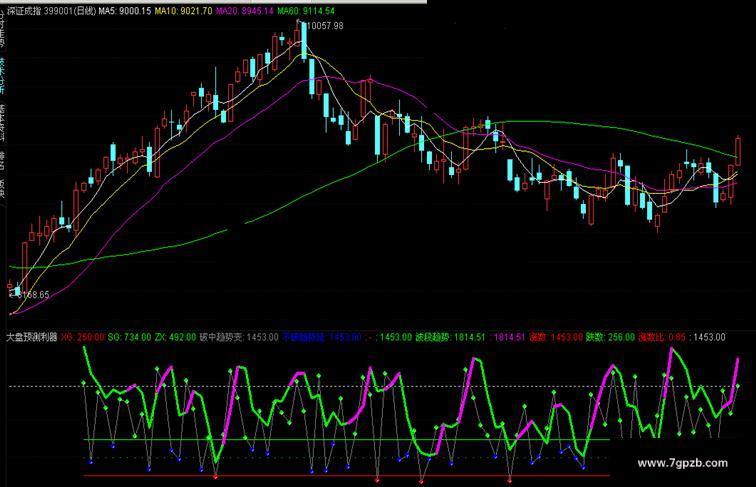Click the green 波段趋势: 1814.51 value
Screen dimensions: 756x487
tap(450, 337)
